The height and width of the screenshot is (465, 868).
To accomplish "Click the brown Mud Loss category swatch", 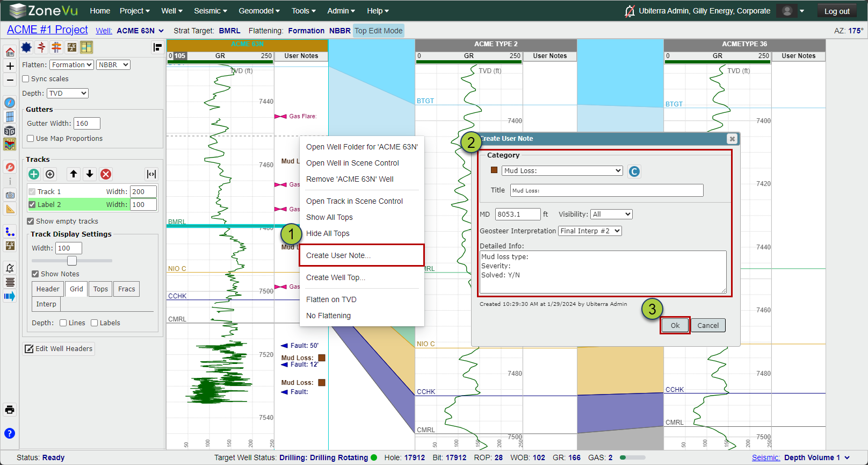I will tap(494, 170).
